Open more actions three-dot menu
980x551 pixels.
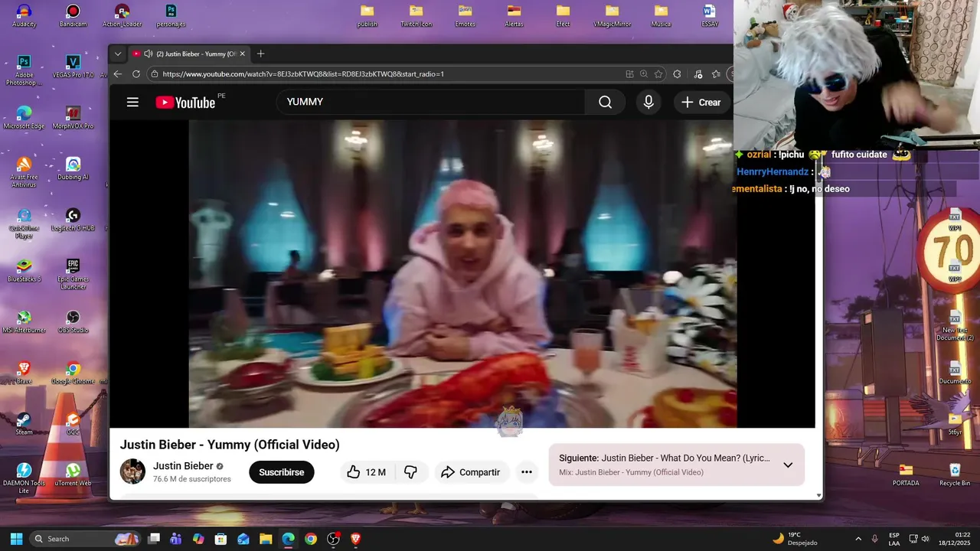click(x=527, y=472)
